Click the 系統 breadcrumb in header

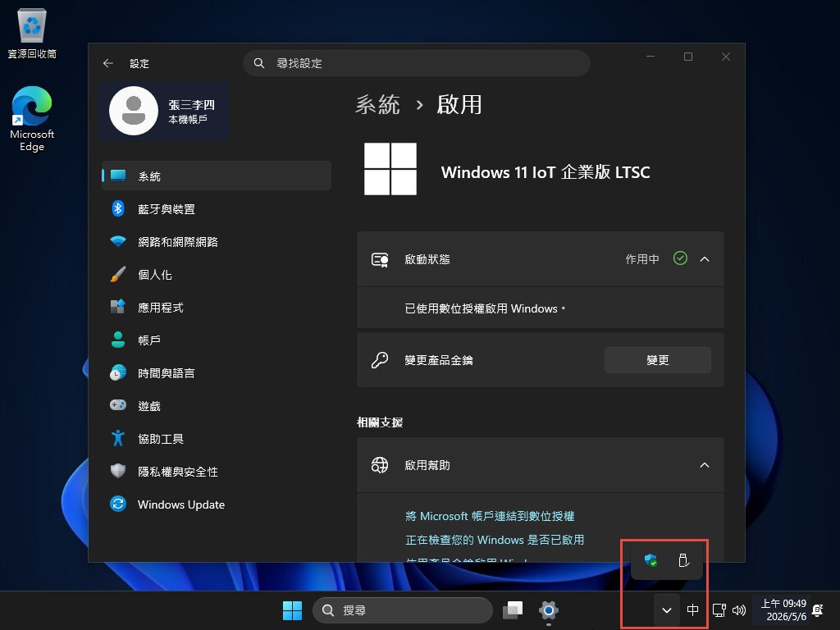coord(377,104)
